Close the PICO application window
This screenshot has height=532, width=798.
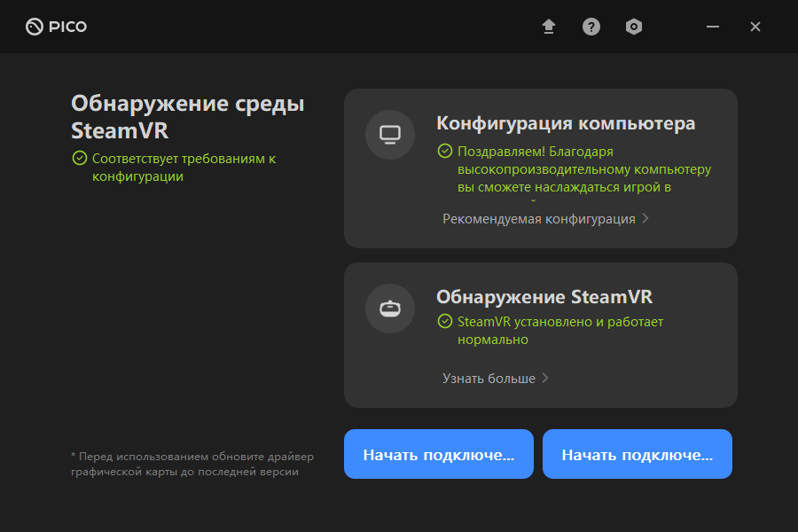click(x=755, y=27)
